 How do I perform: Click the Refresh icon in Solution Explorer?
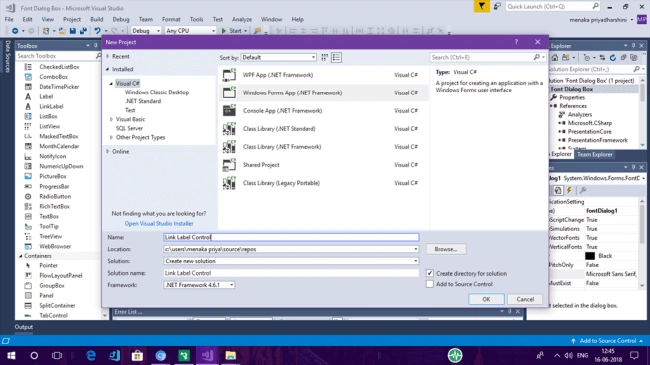pyautogui.click(x=613, y=58)
